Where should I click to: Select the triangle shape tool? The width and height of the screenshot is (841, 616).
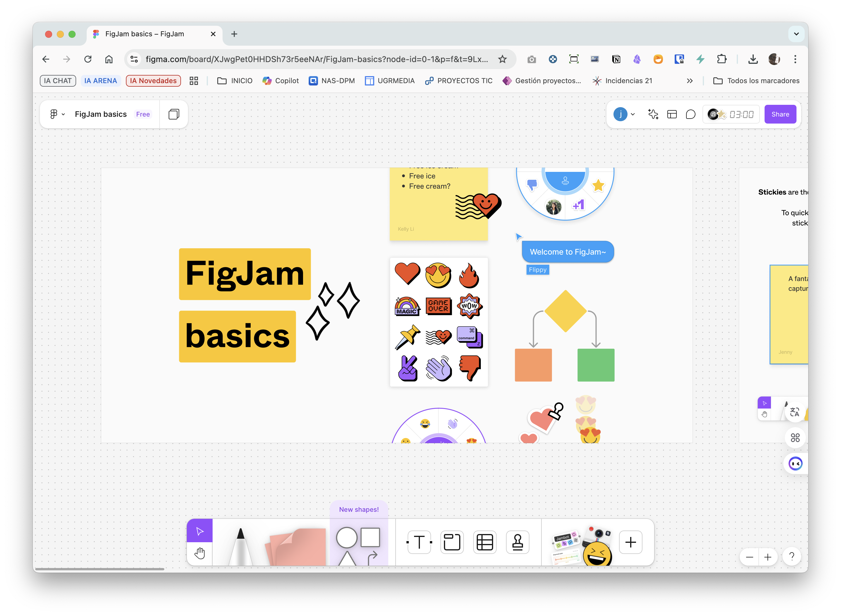point(347,558)
